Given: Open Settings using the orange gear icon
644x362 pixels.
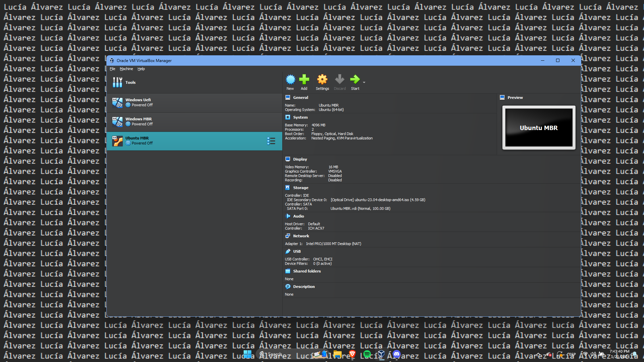Looking at the screenshot, I should 322,80.
